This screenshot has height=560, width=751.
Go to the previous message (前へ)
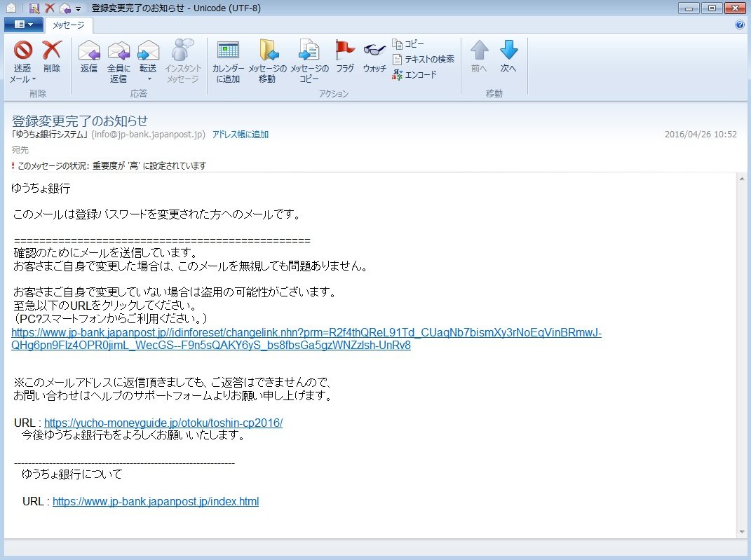tap(479, 57)
